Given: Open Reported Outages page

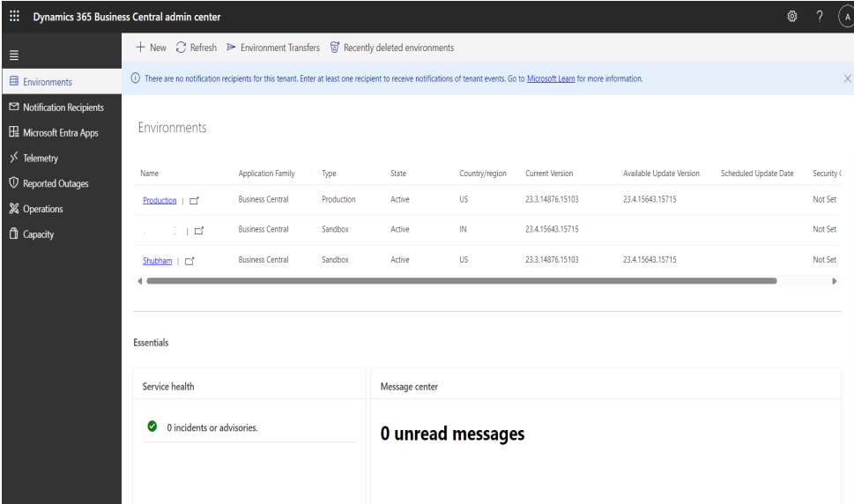Looking at the screenshot, I should coord(62,183).
